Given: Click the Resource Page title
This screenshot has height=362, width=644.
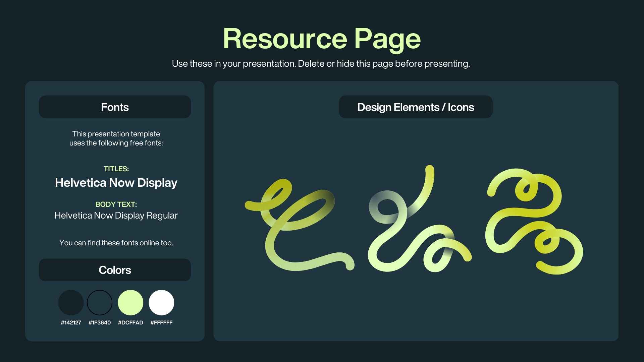Looking at the screenshot, I should pos(322,39).
